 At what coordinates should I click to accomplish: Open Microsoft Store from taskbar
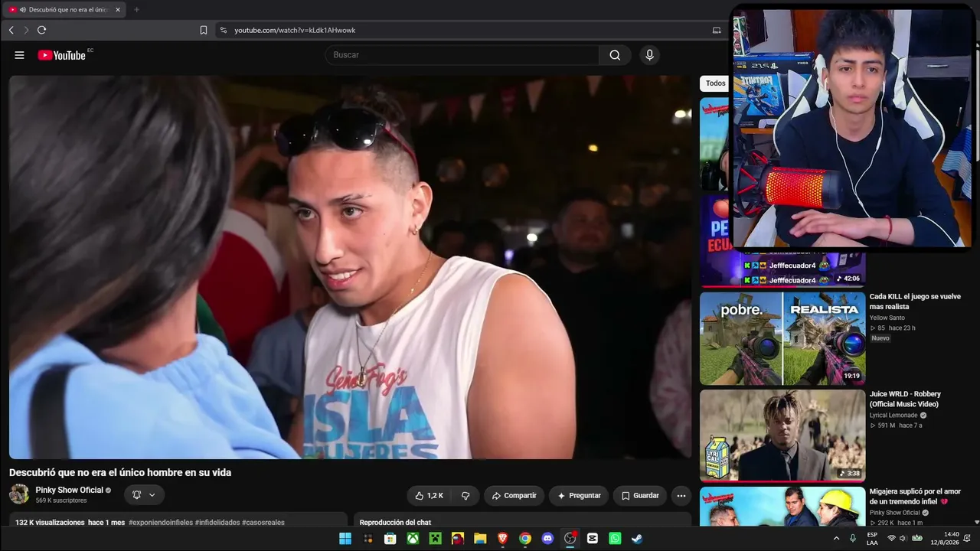[x=390, y=539]
